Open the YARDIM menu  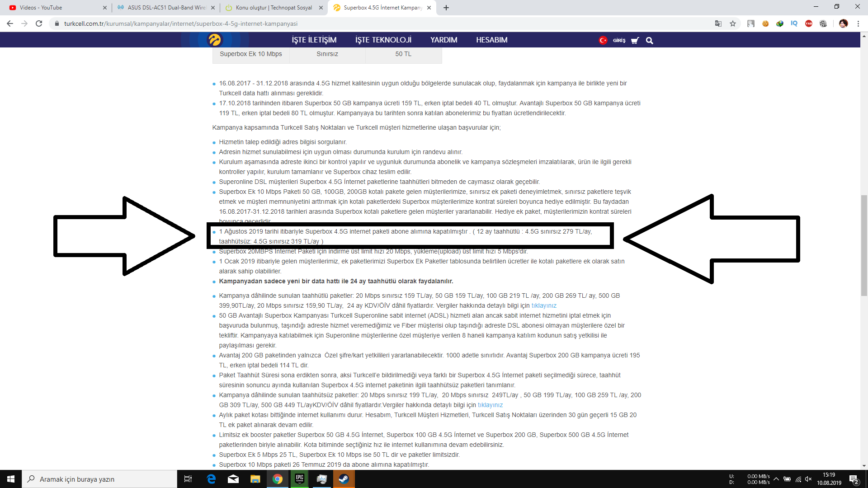(x=444, y=40)
